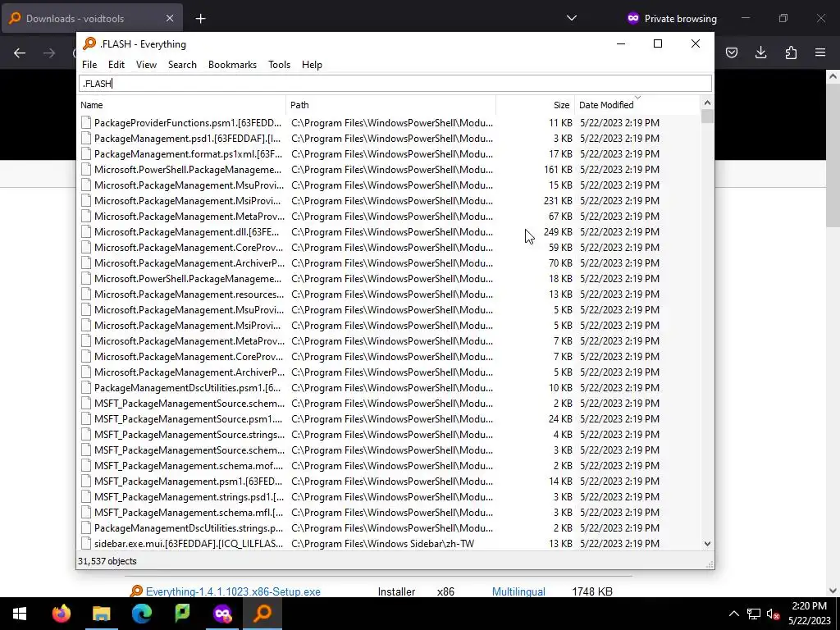This screenshot has height=630, width=840.
Task: Open network status tray icon
Action: (754, 614)
